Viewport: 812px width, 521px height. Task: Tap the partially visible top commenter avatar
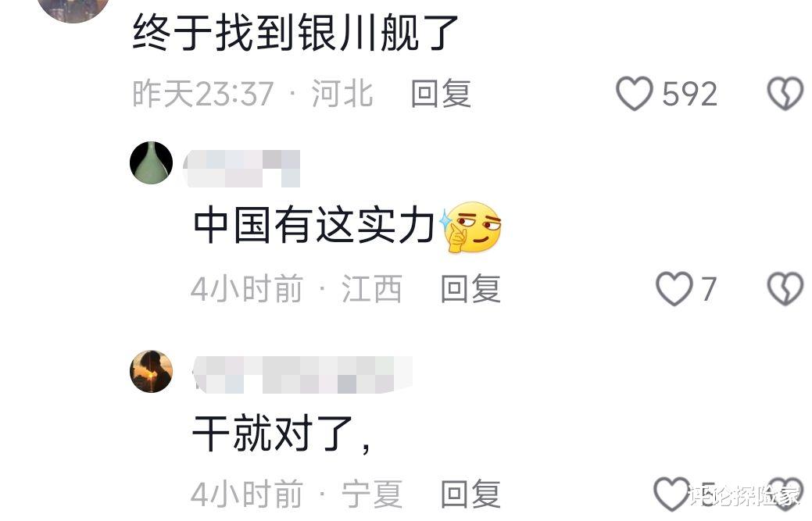point(75,8)
